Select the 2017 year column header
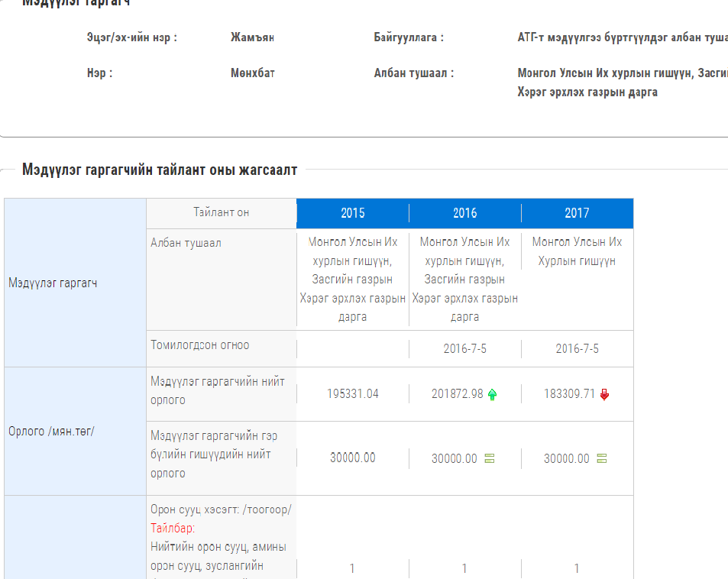Image resolution: width=728 pixels, height=579 pixels. coord(577,213)
